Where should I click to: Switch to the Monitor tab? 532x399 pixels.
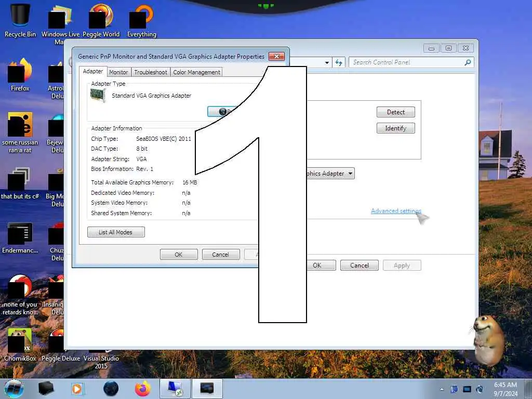tap(118, 72)
